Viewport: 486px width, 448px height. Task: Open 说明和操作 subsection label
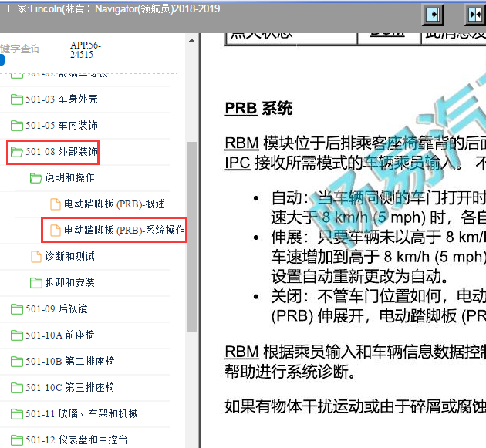point(69,177)
